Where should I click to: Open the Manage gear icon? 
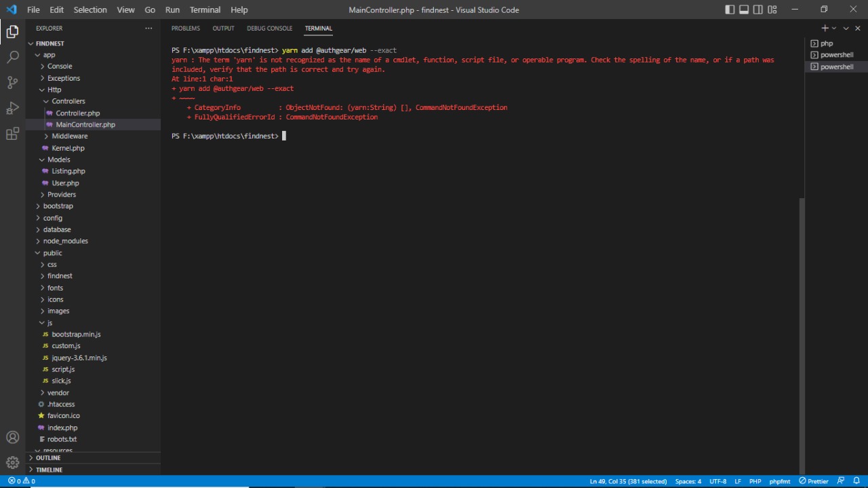pos(12,462)
